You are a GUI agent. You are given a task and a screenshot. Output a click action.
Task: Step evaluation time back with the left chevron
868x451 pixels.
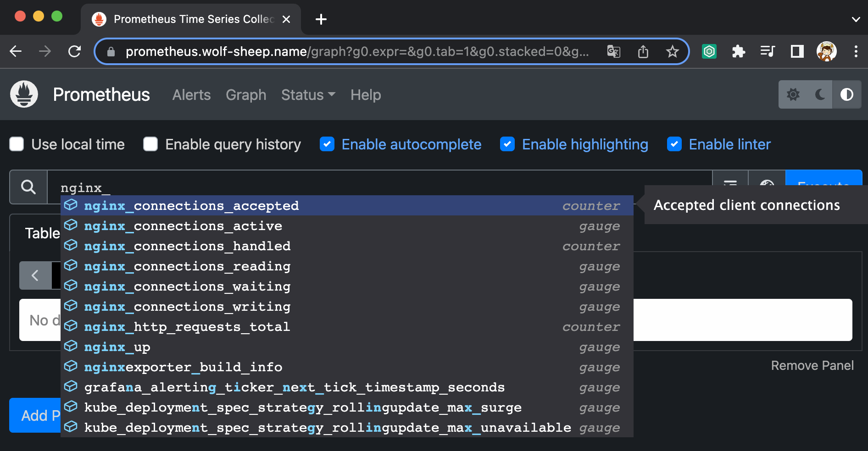click(x=35, y=275)
